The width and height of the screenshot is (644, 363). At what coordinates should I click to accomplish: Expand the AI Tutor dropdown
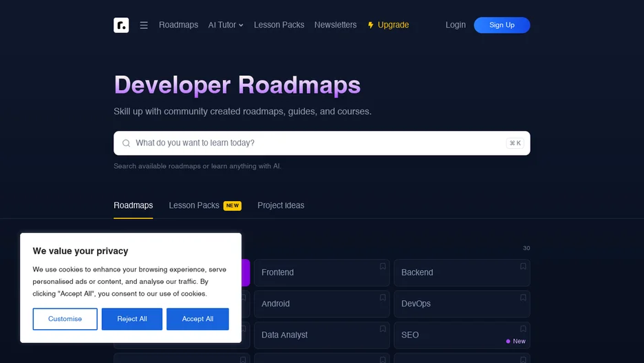pos(226,25)
